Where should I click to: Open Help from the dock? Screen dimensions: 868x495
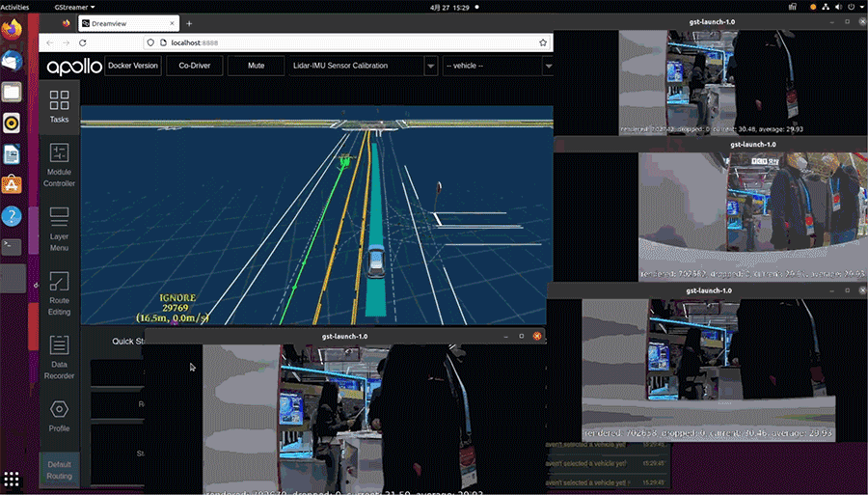pos(12,216)
